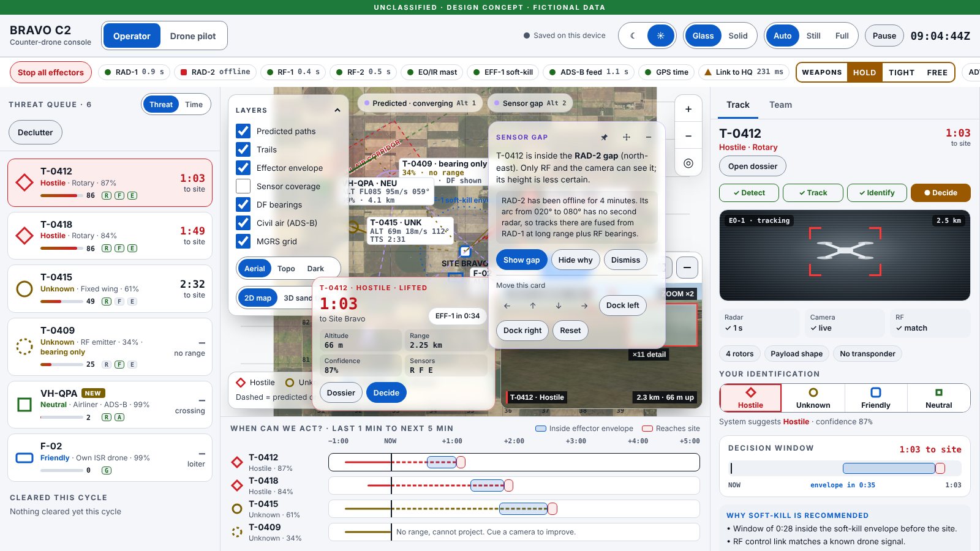Set weapons status to TIGHT
This screenshot has width=980, height=551.
tap(902, 72)
